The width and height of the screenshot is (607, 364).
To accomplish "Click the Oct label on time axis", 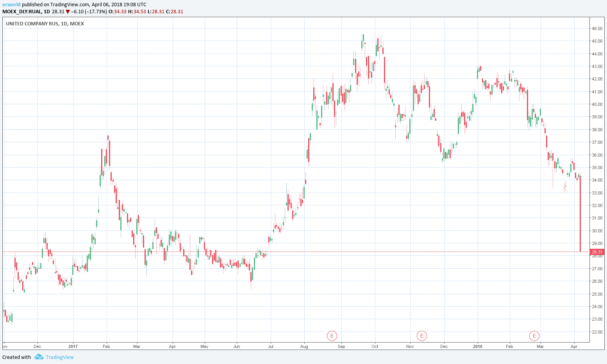I will pos(375,346).
